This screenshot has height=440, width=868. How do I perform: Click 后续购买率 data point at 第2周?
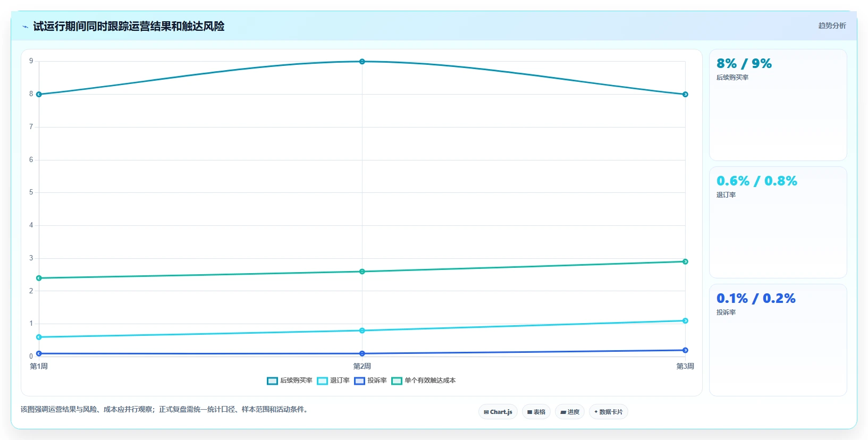pyautogui.click(x=362, y=62)
